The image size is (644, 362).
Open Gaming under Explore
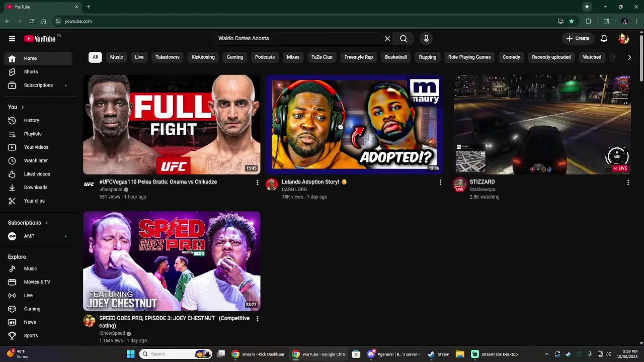(x=38, y=309)
